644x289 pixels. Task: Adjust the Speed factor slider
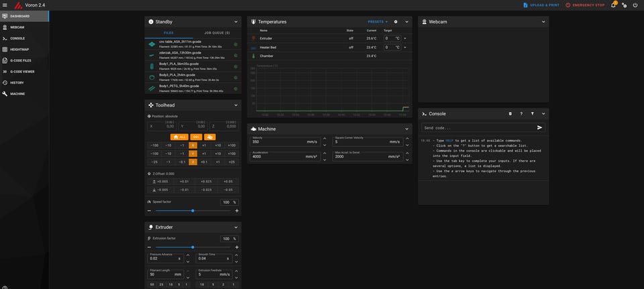pos(193,211)
